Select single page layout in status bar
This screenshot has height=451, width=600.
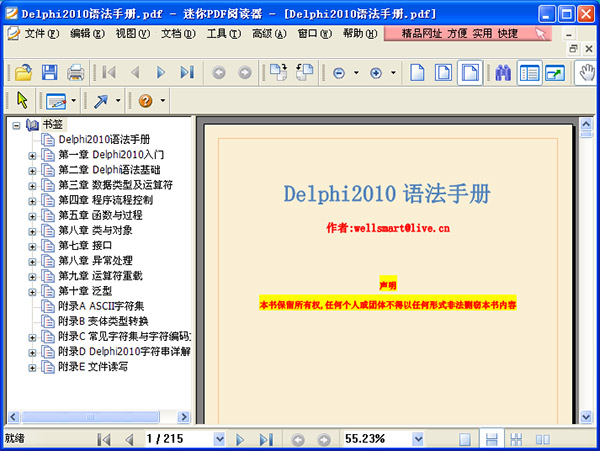click(465, 439)
